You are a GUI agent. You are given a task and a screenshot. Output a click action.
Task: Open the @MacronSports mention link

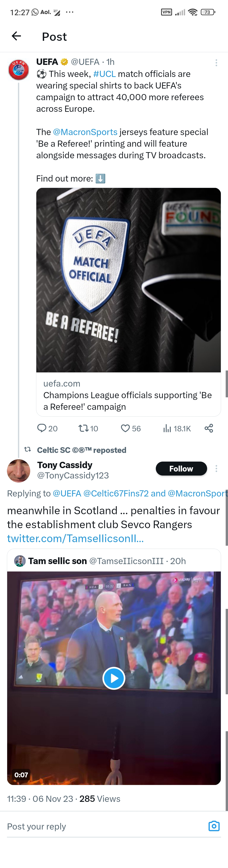coord(85,132)
